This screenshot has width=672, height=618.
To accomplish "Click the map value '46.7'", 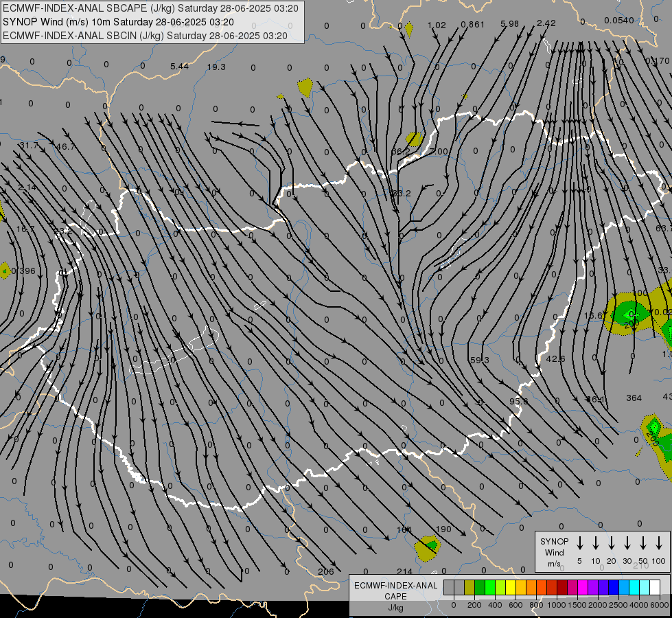I will coord(66,147).
